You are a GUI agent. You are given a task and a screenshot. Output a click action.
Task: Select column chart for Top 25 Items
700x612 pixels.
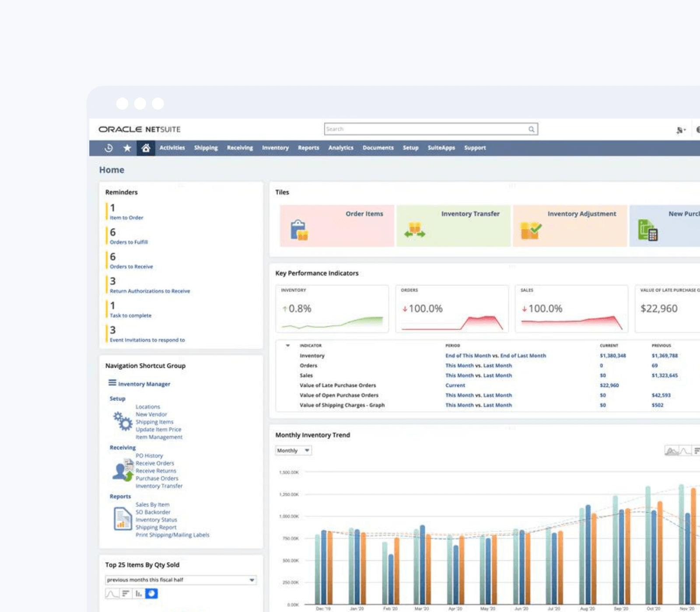138,594
